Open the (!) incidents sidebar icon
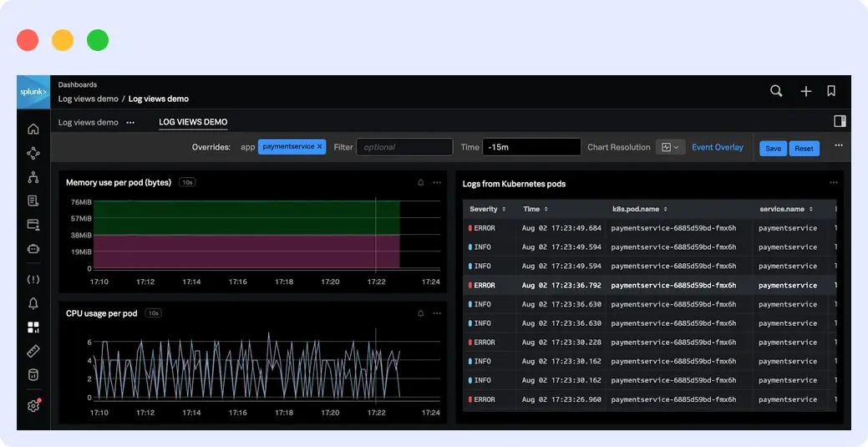 (x=33, y=279)
